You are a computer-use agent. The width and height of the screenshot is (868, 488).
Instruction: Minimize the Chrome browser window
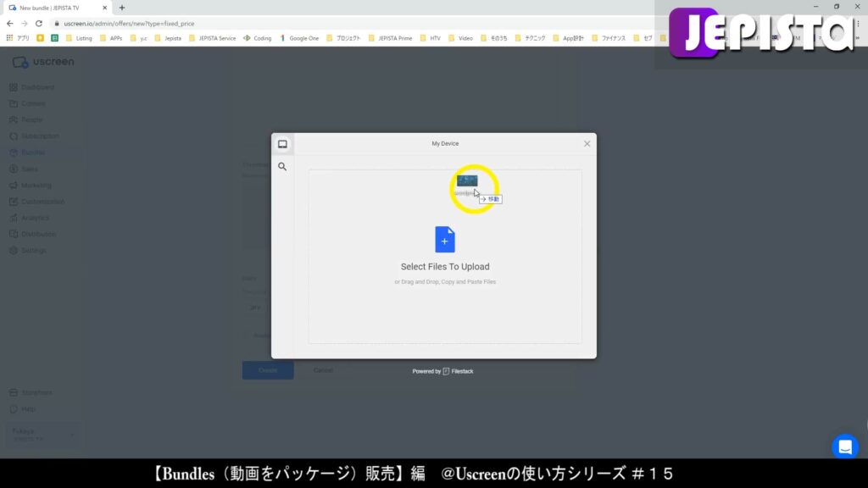[815, 7]
